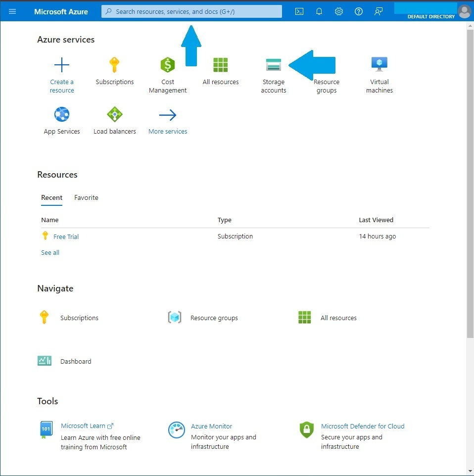Switch to the Recent tab
This screenshot has height=476, width=474.
(x=51, y=197)
